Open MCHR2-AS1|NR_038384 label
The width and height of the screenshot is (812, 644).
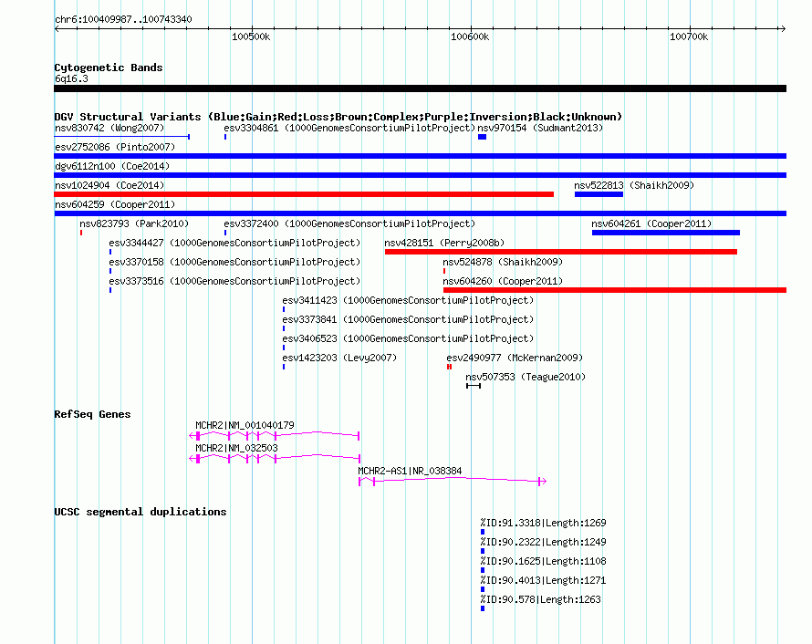(411, 471)
